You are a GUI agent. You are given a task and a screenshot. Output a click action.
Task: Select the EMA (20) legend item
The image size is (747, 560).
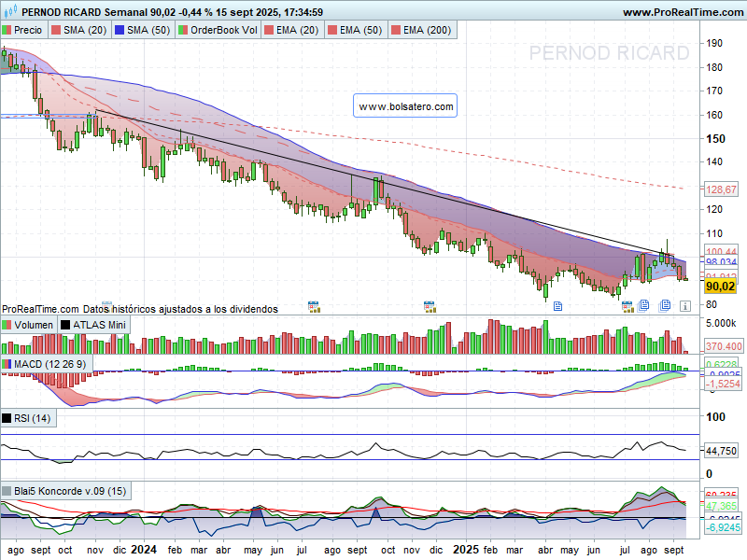point(291,30)
